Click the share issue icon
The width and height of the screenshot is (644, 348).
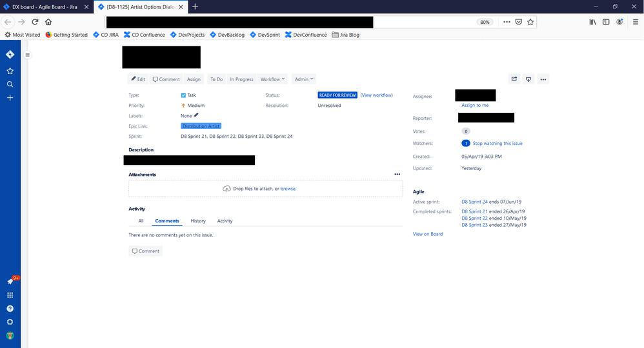click(514, 79)
